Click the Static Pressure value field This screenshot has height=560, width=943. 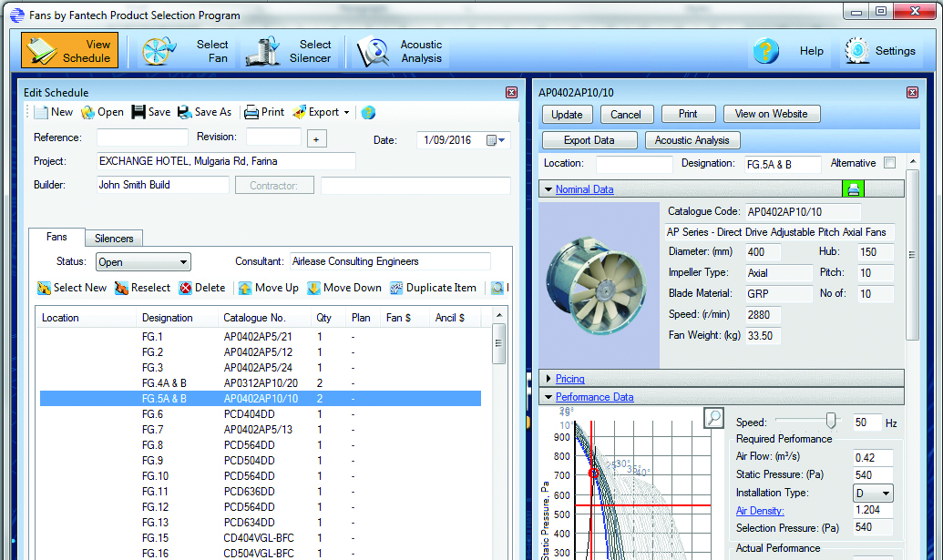[x=873, y=475]
